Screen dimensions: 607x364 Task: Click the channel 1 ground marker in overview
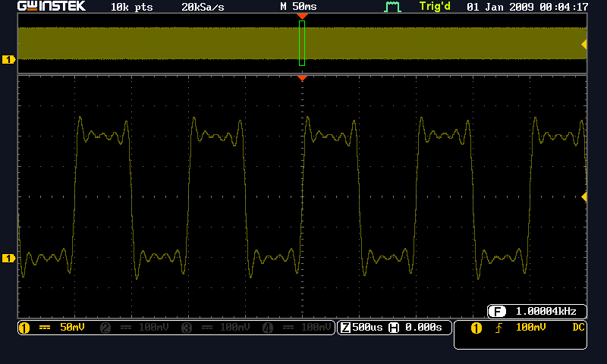[x=9, y=59]
